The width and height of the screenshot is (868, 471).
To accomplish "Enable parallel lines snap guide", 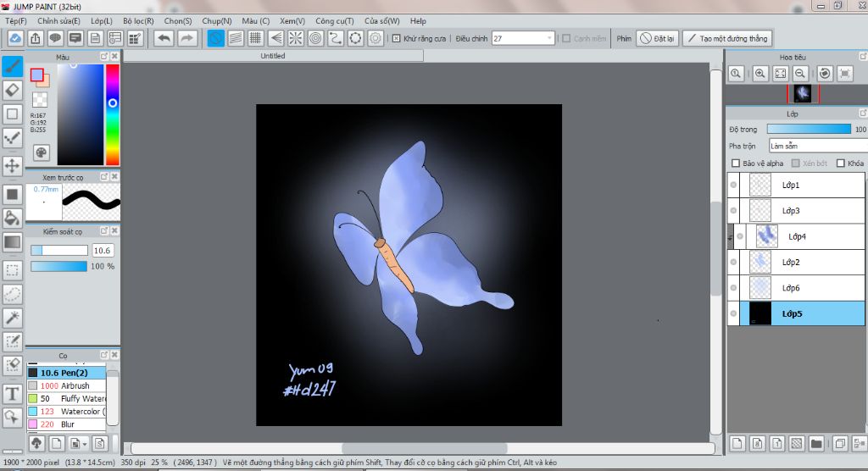I will [x=236, y=38].
